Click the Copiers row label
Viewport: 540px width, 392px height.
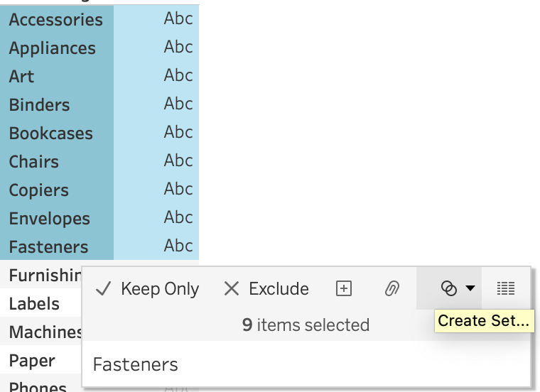tap(38, 190)
